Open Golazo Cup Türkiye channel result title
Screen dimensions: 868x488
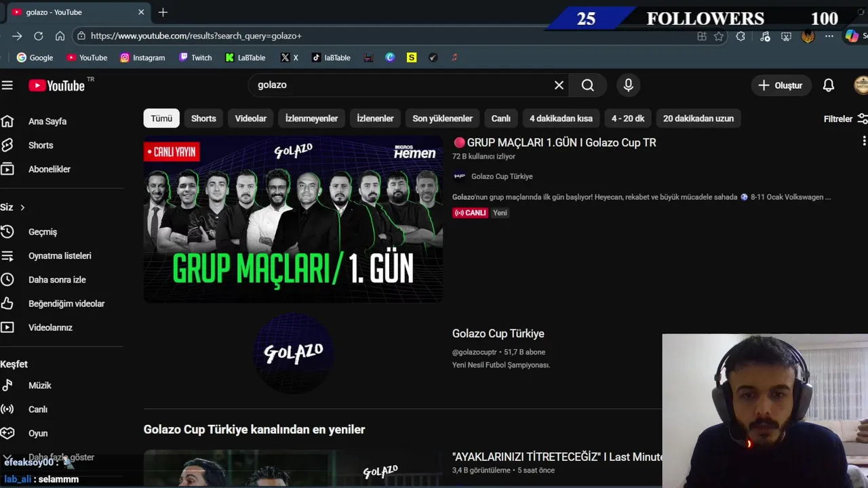pos(498,333)
